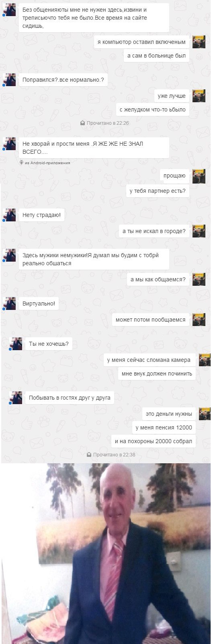Click 'Прочитано в 22:38' status text
The height and width of the screenshot is (644, 211).
[x=114, y=455]
